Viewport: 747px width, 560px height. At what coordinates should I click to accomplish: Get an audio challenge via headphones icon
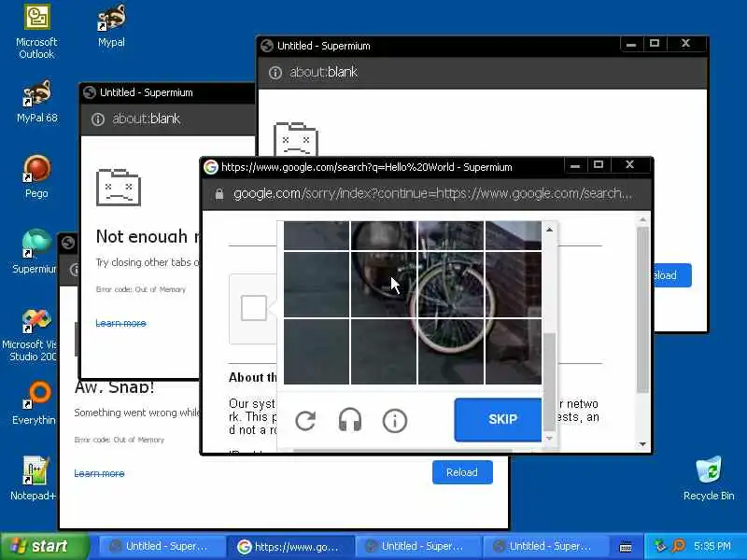click(x=349, y=421)
